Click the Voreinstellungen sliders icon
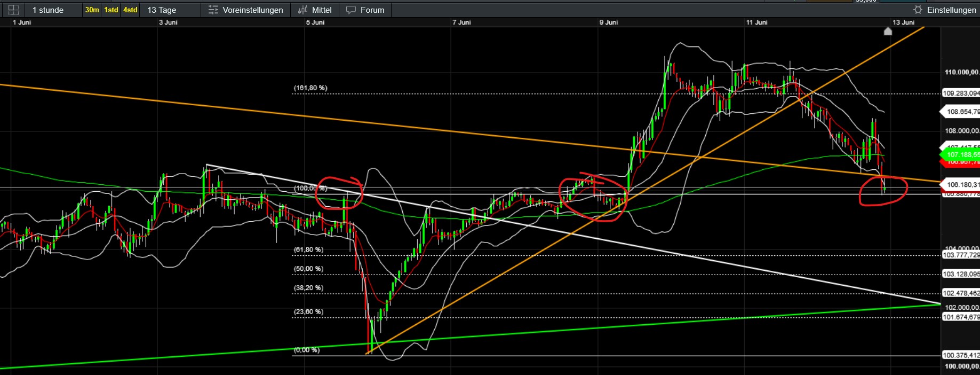The height and width of the screenshot is (375, 980). point(213,10)
